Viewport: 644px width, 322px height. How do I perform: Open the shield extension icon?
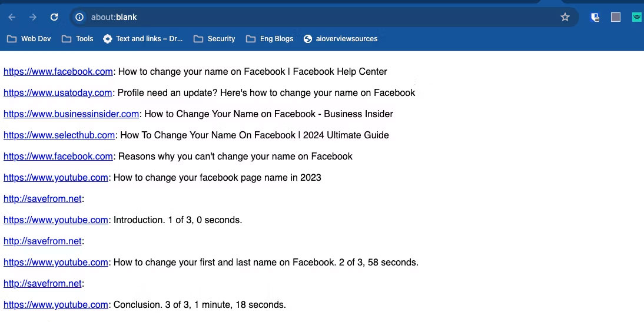point(595,17)
